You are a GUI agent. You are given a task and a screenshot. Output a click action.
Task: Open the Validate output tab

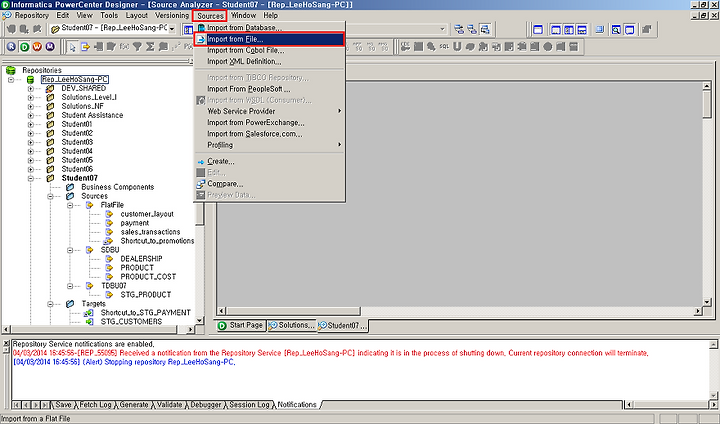point(169,405)
